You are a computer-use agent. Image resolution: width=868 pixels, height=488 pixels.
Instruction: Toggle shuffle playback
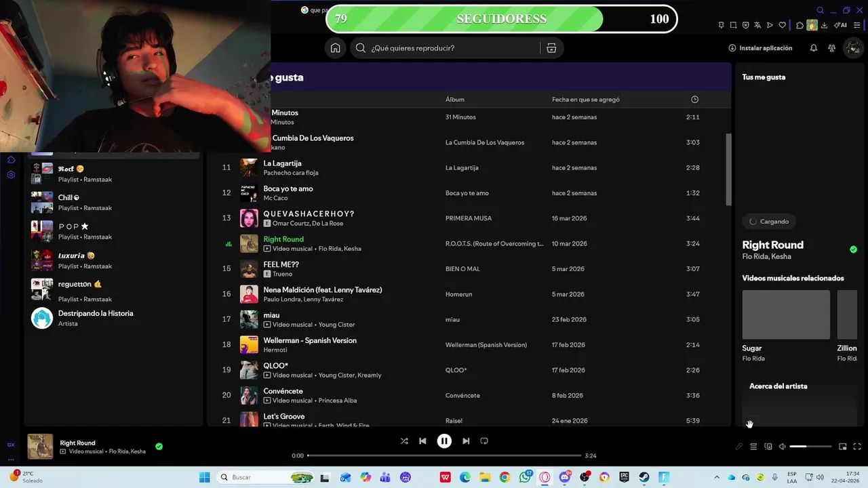pyautogui.click(x=404, y=441)
